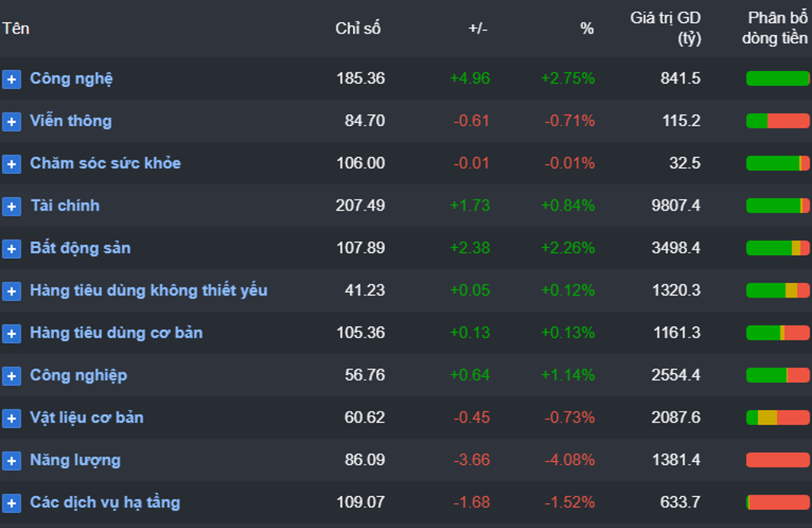This screenshot has width=812, height=528.
Task: Expand the Viễn thông plus icon
Action: point(11,121)
